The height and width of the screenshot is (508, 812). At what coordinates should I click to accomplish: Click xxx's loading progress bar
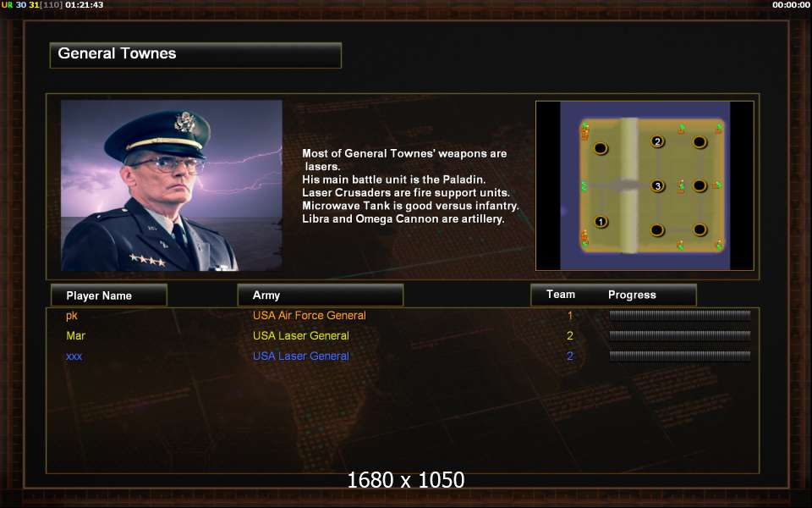(x=680, y=356)
